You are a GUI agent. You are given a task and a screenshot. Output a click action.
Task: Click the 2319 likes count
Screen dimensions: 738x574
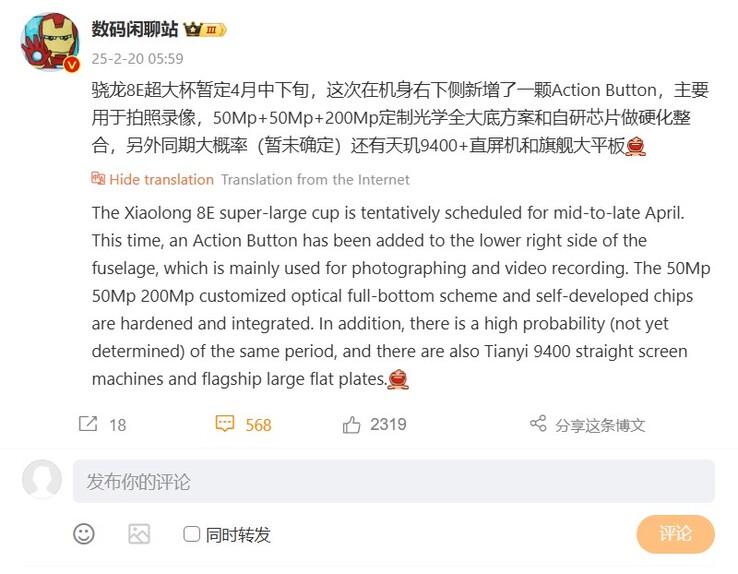[x=388, y=424]
